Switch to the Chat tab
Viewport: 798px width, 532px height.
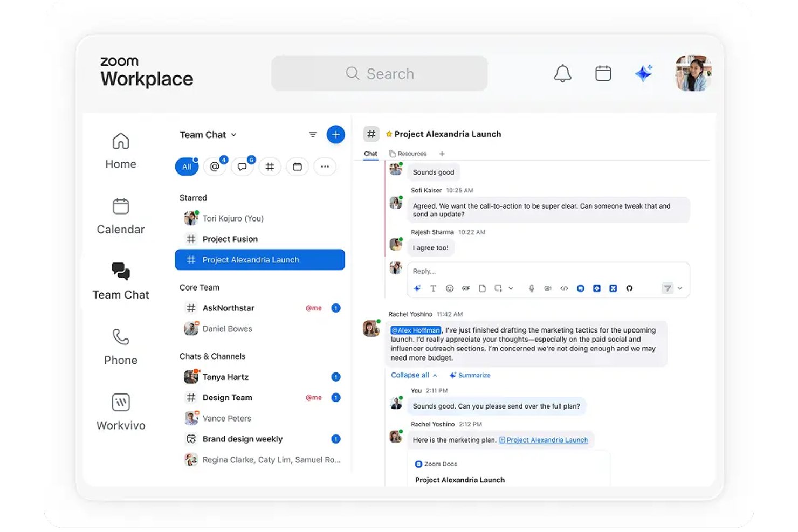pos(370,154)
